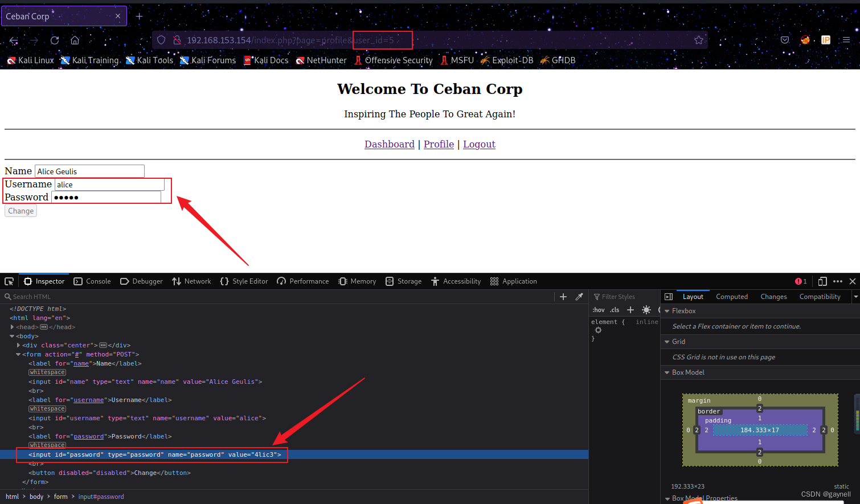Open the Storage tab

(403, 281)
